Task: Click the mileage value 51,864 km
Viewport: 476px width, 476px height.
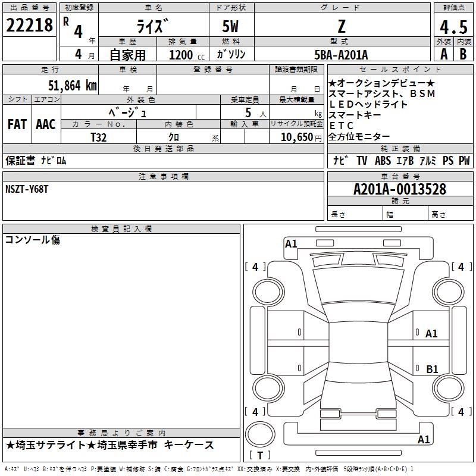Action: [73, 86]
